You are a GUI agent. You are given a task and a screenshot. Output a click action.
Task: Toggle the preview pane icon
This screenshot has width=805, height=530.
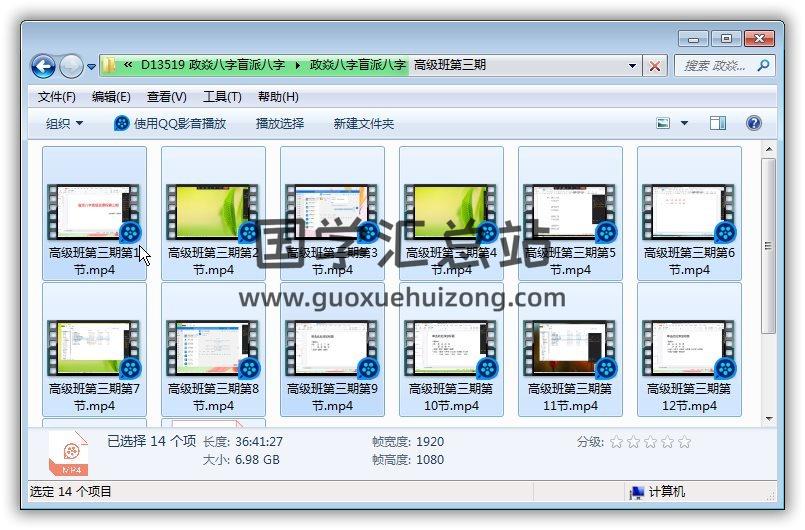coord(718,123)
